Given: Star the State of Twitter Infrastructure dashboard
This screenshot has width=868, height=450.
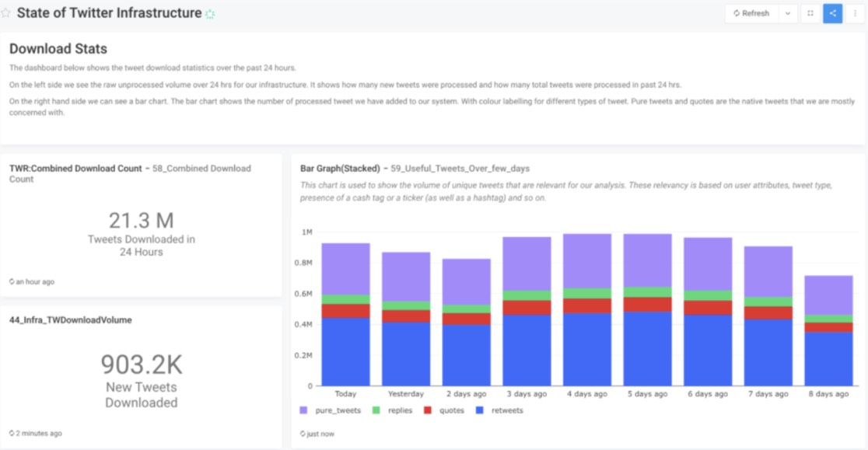Looking at the screenshot, I should click(5, 12).
